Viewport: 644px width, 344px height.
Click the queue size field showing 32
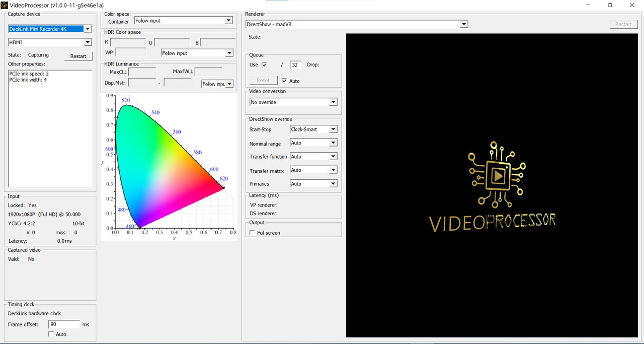[x=295, y=65]
